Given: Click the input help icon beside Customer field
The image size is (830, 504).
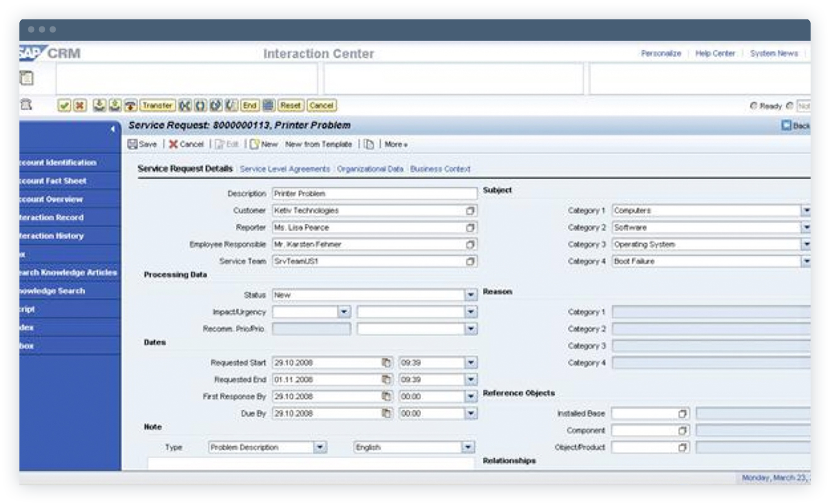Looking at the screenshot, I should (x=472, y=211).
